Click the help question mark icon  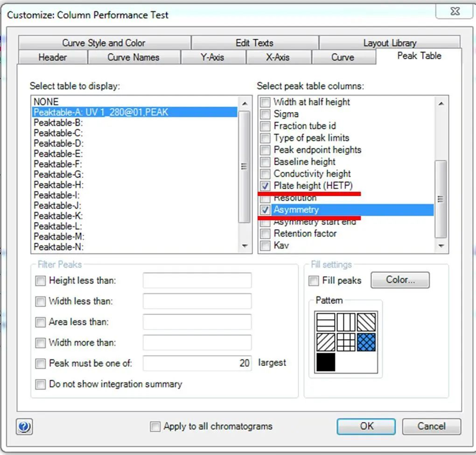[24, 426]
